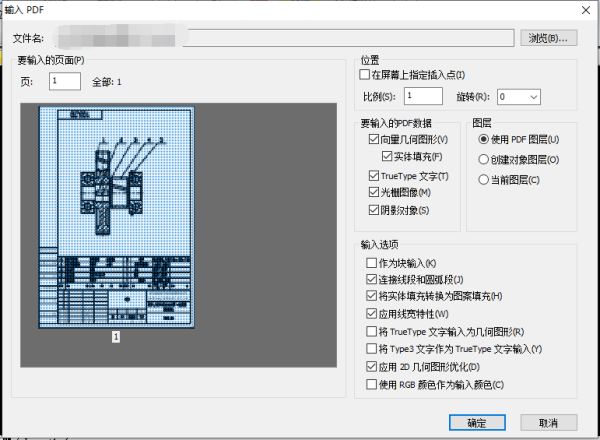The image size is (600, 440).
Task: Select the PDF page 1 preview thumbnail
Action: pos(116,217)
